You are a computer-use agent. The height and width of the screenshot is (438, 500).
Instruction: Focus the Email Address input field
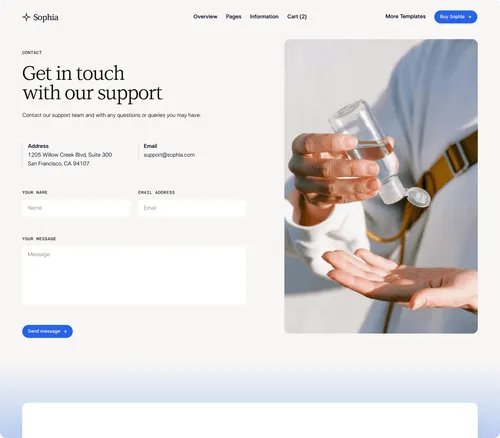click(x=192, y=208)
